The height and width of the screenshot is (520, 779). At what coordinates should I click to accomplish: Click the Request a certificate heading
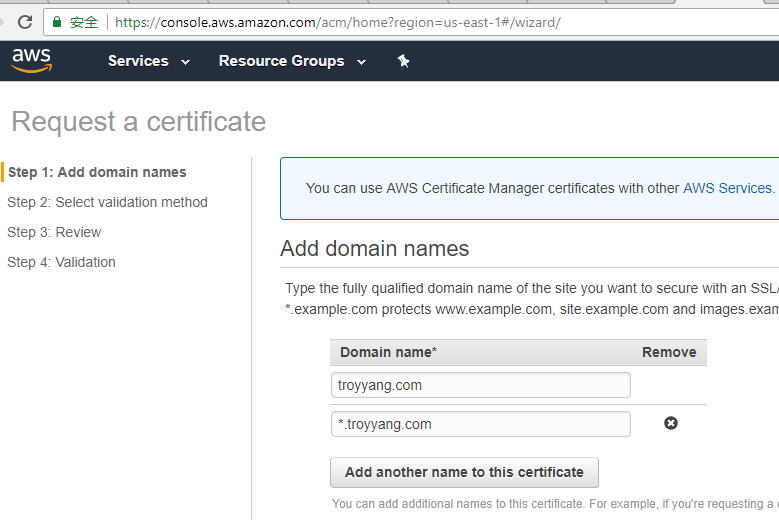click(x=139, y=122)
